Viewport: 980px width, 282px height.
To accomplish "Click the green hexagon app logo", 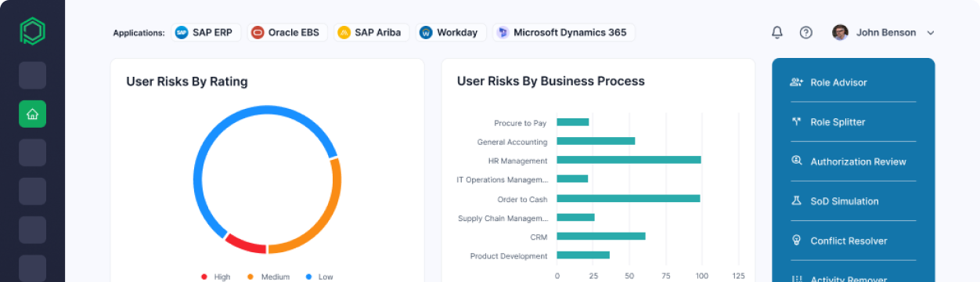I will [x=32, y=32].
